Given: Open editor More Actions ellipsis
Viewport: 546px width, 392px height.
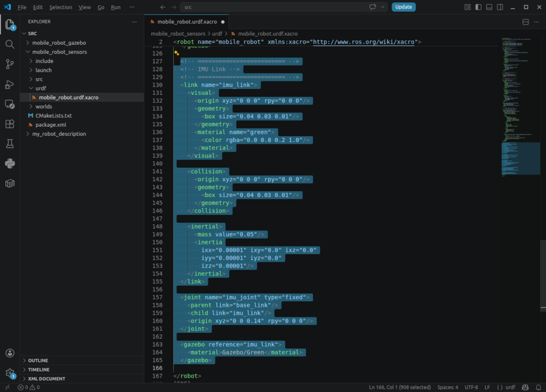Looking at the screenshot, I should click(x=536, y=22).
